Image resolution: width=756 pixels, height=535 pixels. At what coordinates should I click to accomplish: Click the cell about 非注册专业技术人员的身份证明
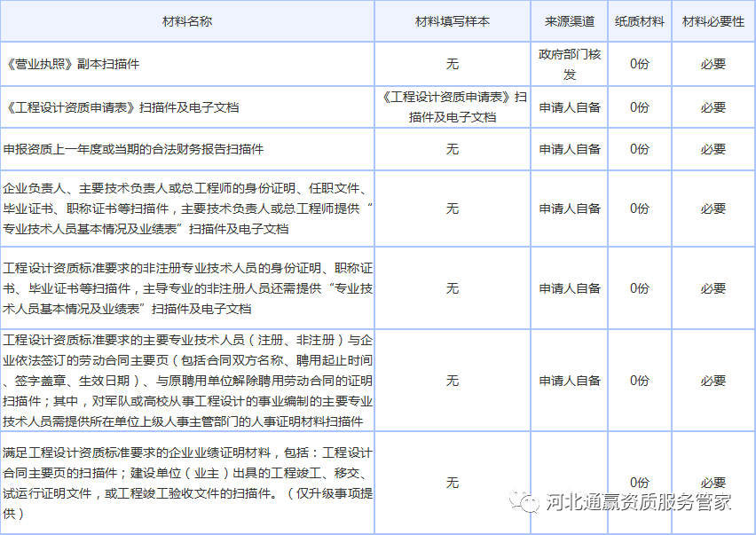(187, 288)
